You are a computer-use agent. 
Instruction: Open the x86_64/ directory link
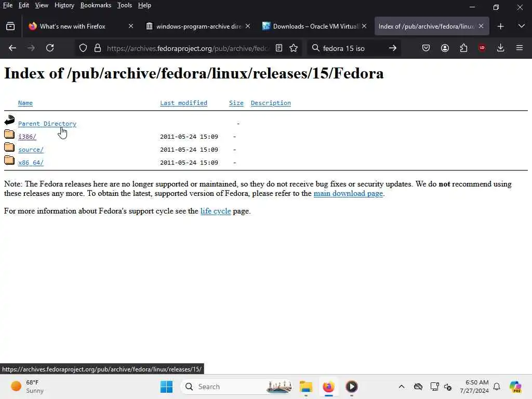(x=31, y=163)
